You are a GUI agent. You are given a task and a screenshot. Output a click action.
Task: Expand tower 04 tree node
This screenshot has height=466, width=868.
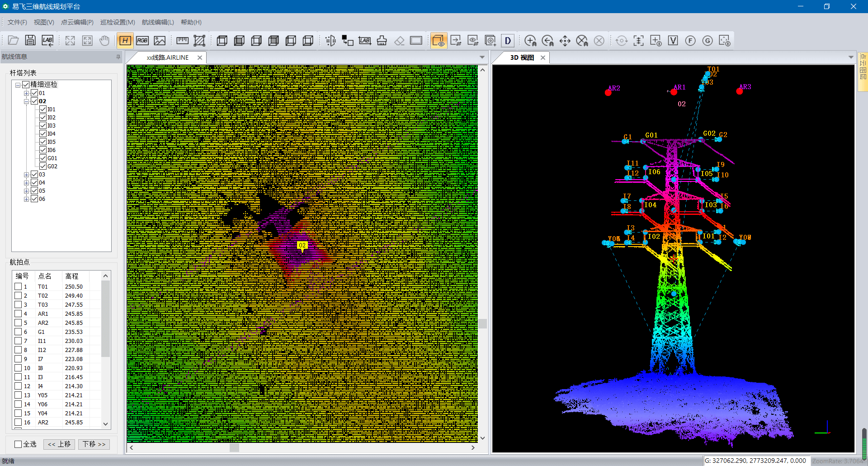tap(26, 183)
